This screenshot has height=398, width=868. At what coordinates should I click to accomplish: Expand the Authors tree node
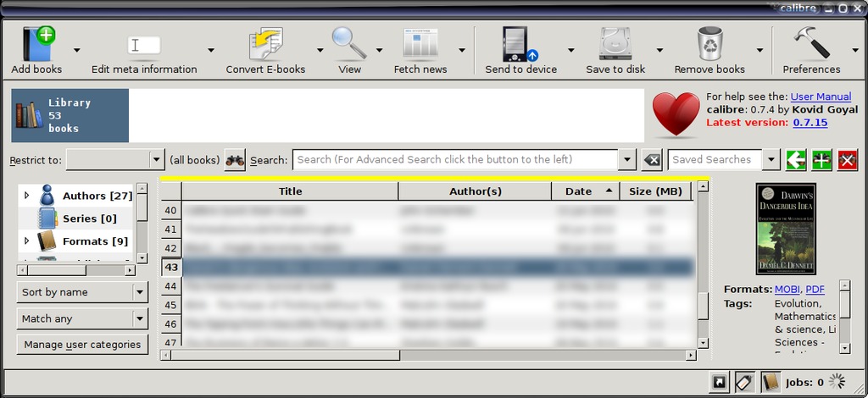click(x=26, y=196)
